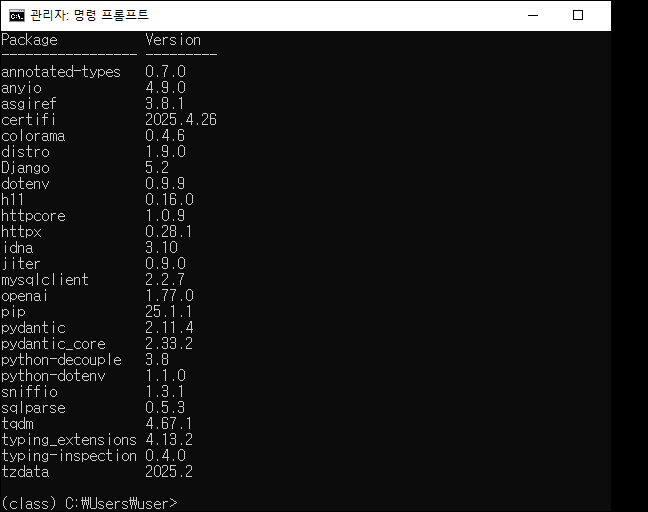Click the 'distro' package name

point(25,152)
